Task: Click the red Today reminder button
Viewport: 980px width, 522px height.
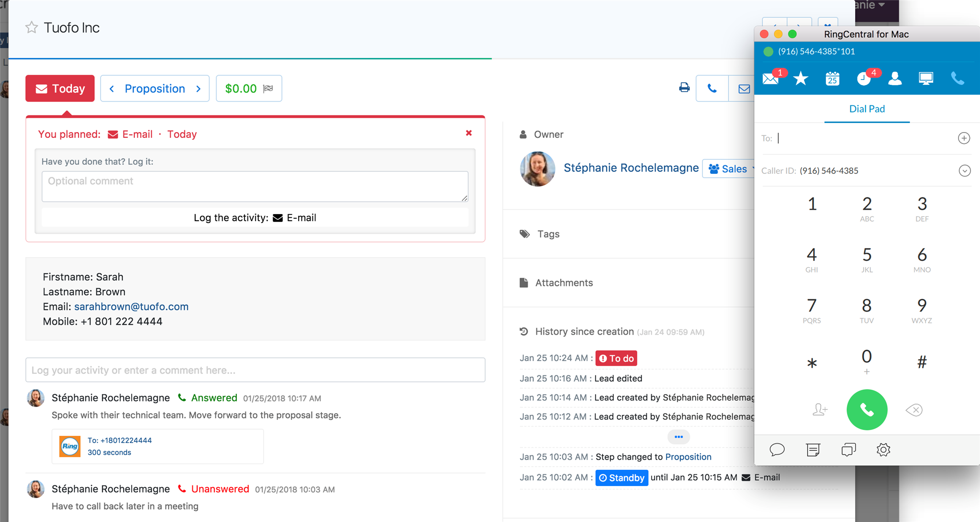Action: (60, 89)
